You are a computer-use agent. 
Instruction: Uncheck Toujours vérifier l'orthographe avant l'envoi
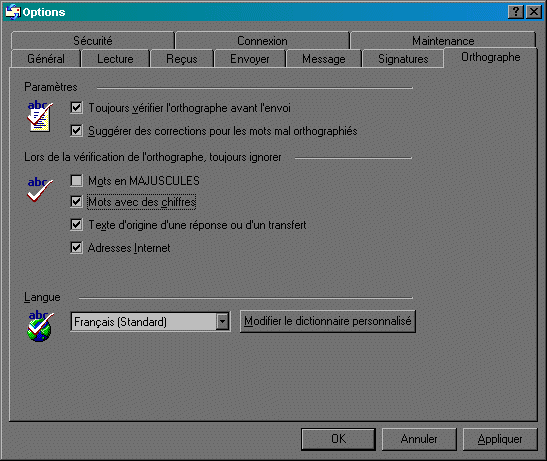click(76, 107)
